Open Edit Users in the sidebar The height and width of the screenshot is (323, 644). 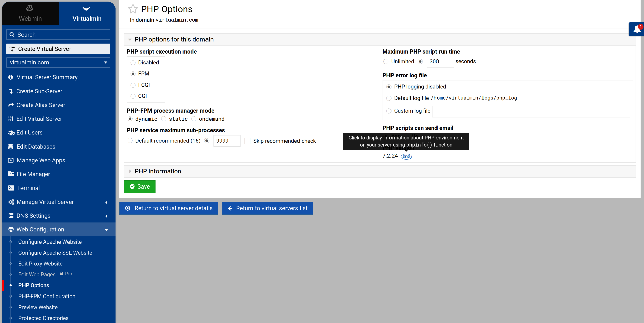click(30, 133)
